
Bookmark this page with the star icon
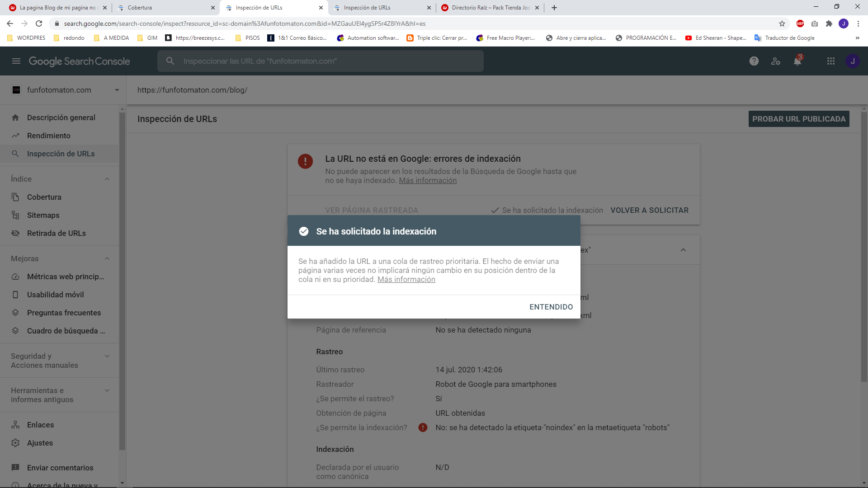pyautogui.click(x=782, y=23)
